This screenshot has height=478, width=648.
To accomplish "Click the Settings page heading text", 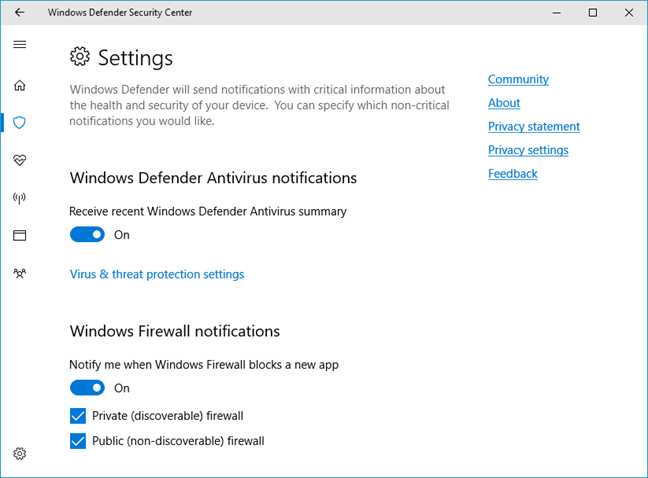I will pyautogui.click(x=135, y=58).
